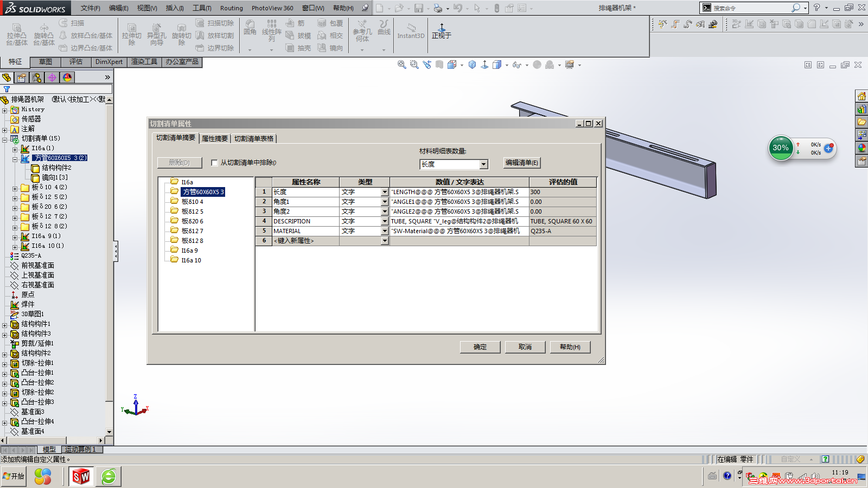Click the feature tree scroll-up arrow

click(110, 100)
